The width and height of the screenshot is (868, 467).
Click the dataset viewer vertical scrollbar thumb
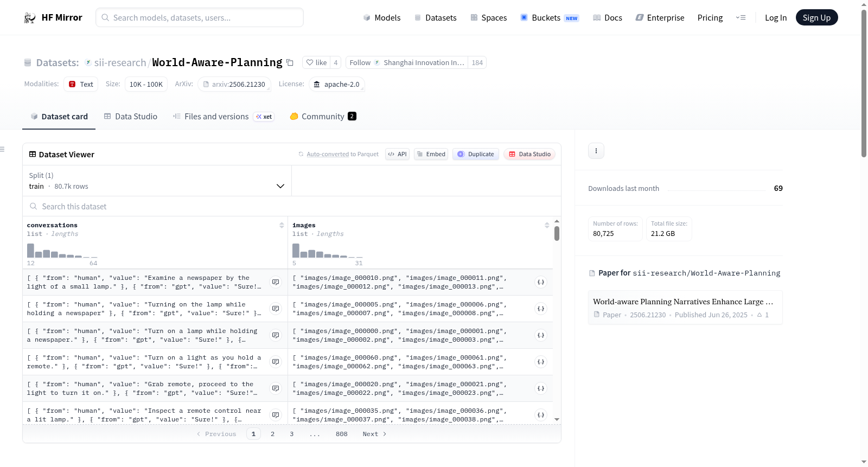tap(557, 234)
